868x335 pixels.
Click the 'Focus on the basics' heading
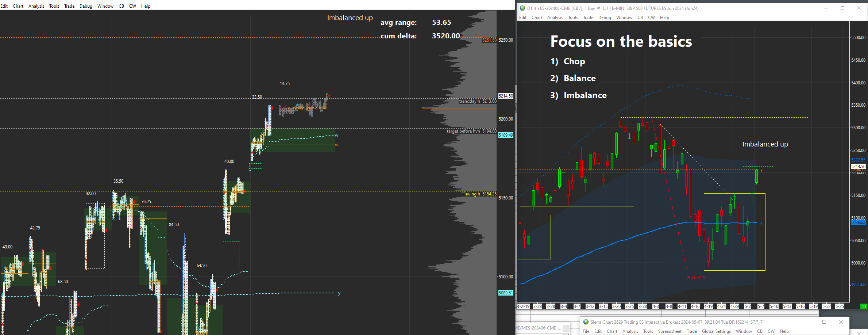621,41
